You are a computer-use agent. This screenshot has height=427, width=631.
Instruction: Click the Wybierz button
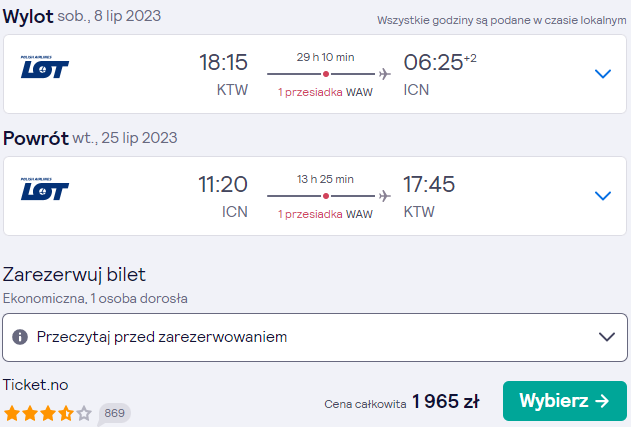(x=565, y=401)
